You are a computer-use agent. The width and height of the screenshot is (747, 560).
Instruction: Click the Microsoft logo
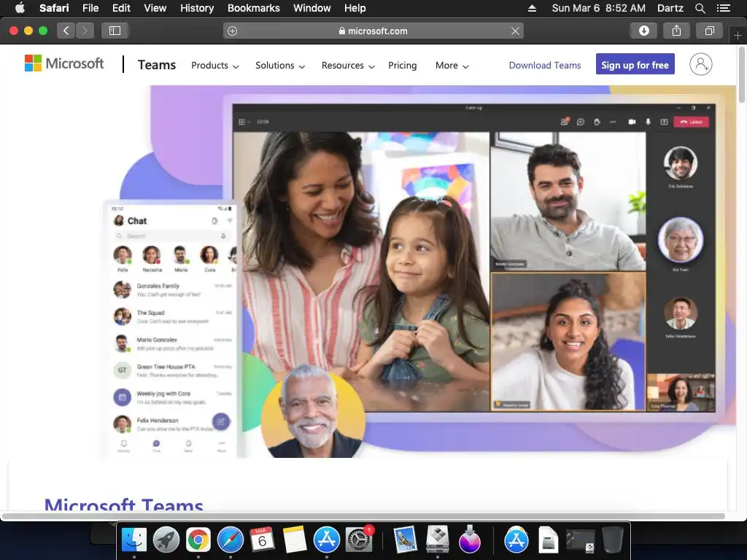click(x=64, y=63)
